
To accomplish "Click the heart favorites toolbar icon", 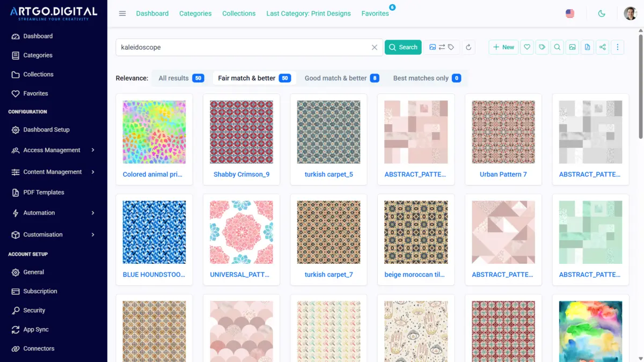I will pos(527,47).
